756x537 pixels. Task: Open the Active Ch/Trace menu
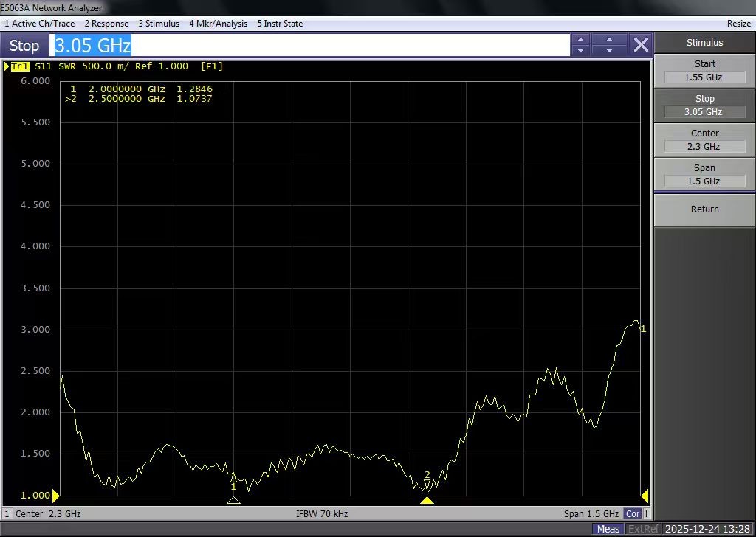coord(40,24)
